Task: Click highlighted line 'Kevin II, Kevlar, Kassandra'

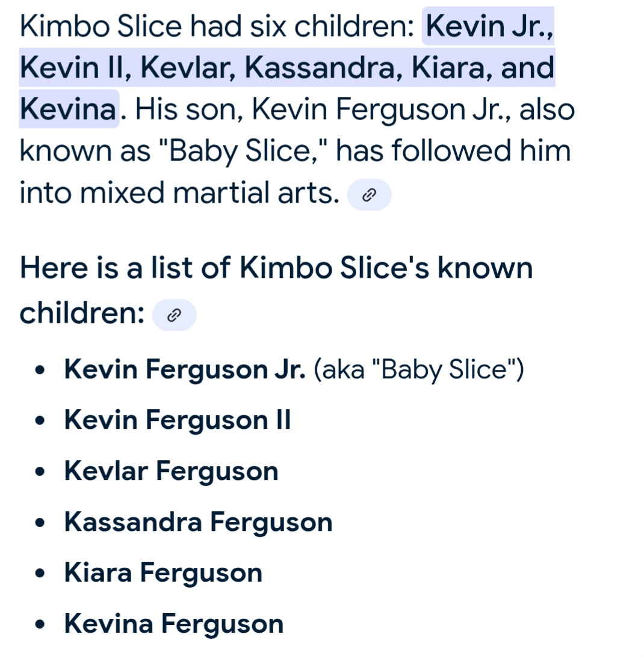Action: click(208, 67)
